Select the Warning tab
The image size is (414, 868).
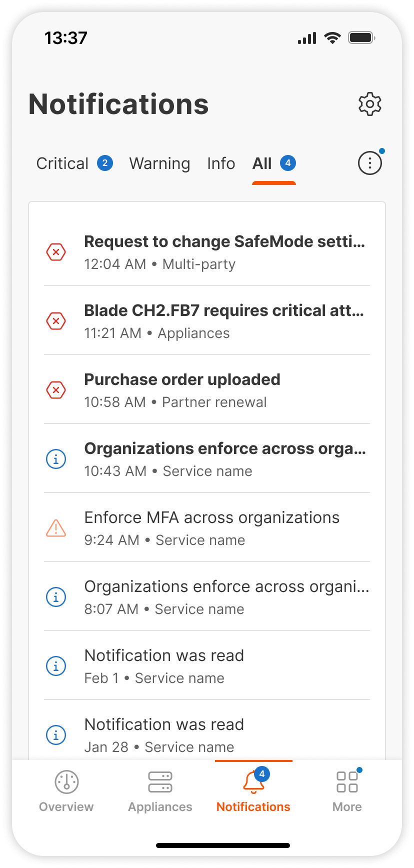(159, 163)
